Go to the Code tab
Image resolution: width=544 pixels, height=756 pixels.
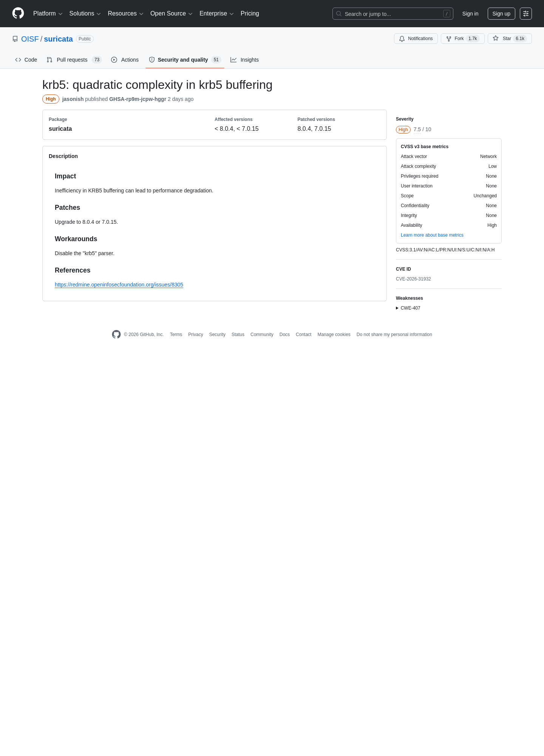[x=26, y=60]
